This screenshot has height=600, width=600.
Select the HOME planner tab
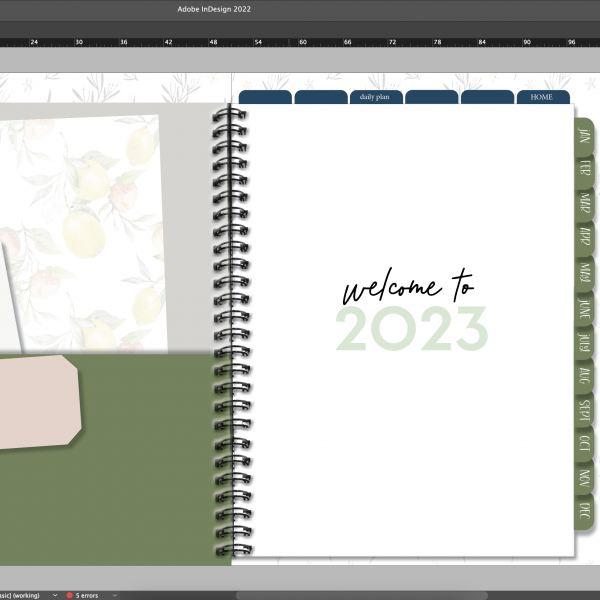[543, 97]
